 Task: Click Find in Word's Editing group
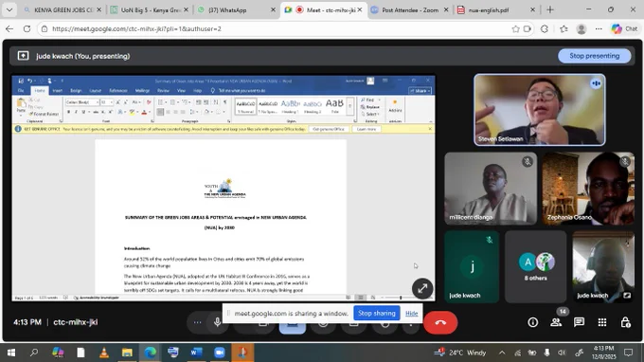click(368, 100)
